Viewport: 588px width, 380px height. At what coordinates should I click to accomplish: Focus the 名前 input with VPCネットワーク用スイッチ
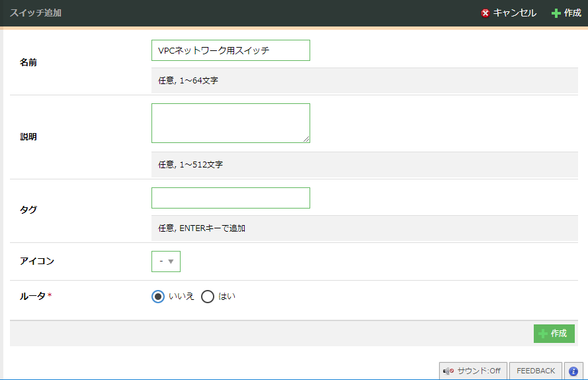(230, 50)
